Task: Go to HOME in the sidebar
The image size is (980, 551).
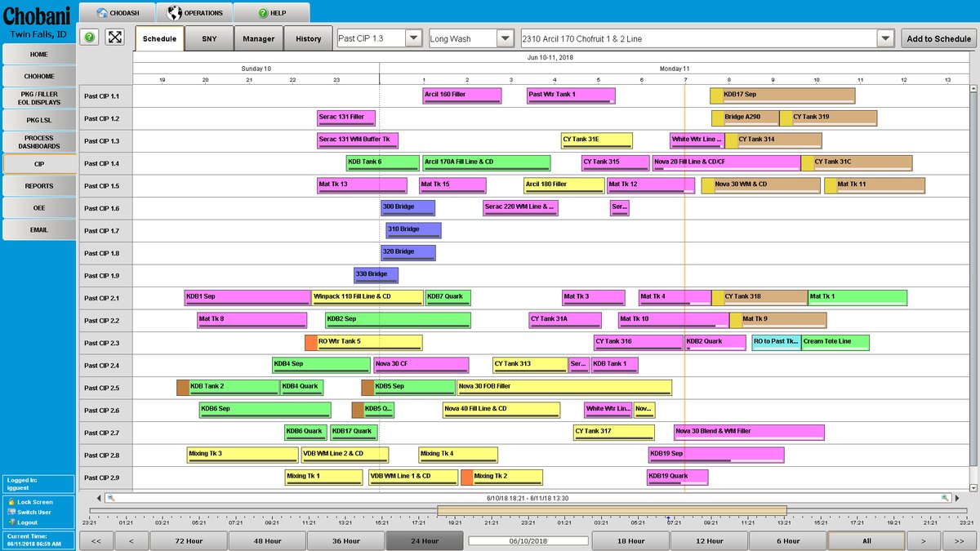Action: pos(39,54)
